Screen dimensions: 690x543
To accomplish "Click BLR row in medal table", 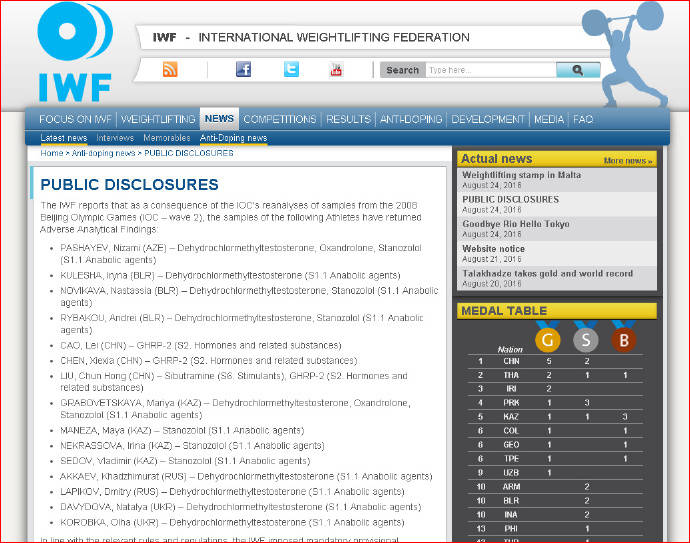I will (x=555, y=501).
